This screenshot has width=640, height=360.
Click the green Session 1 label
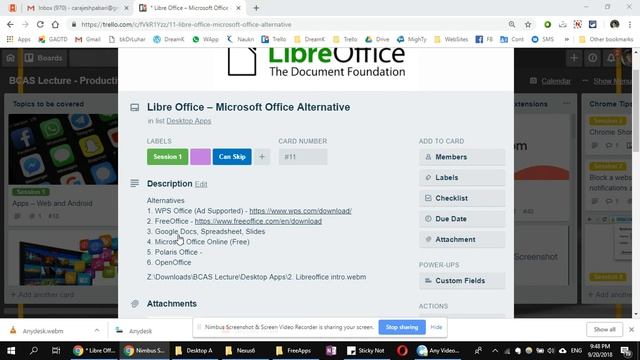pos(167,157)
